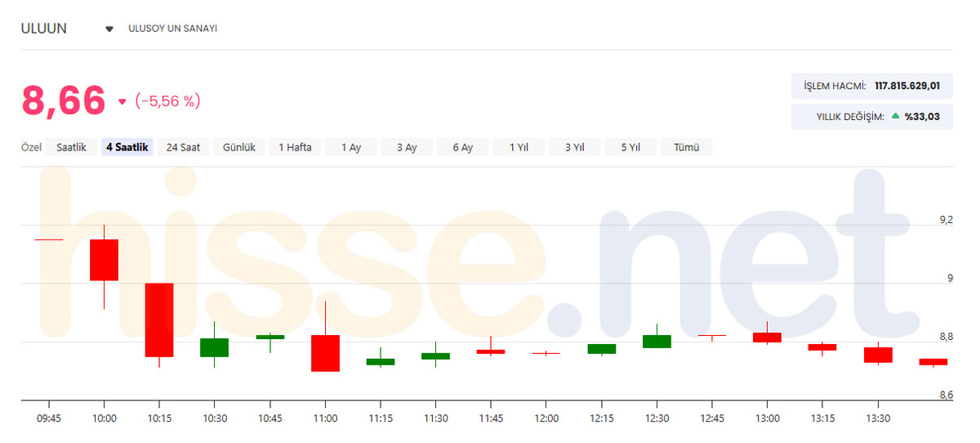This screenshot has height=443, width=980.
Task: Click the red candlestick at 11:00
Action: [325, 353]
